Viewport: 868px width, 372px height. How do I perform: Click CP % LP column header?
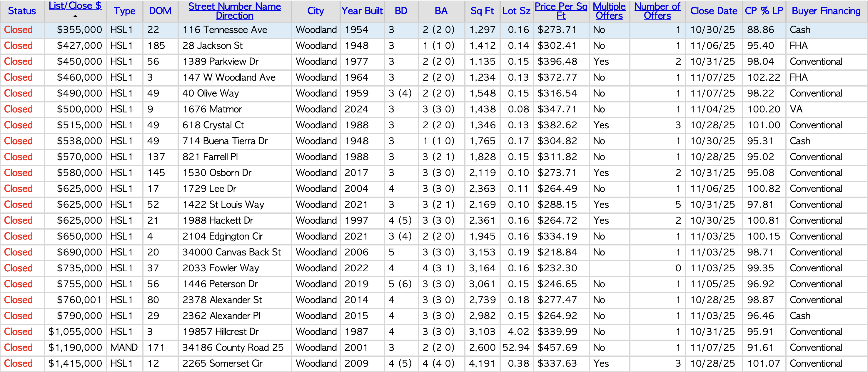pyautogui.click(x=764, y=11)
